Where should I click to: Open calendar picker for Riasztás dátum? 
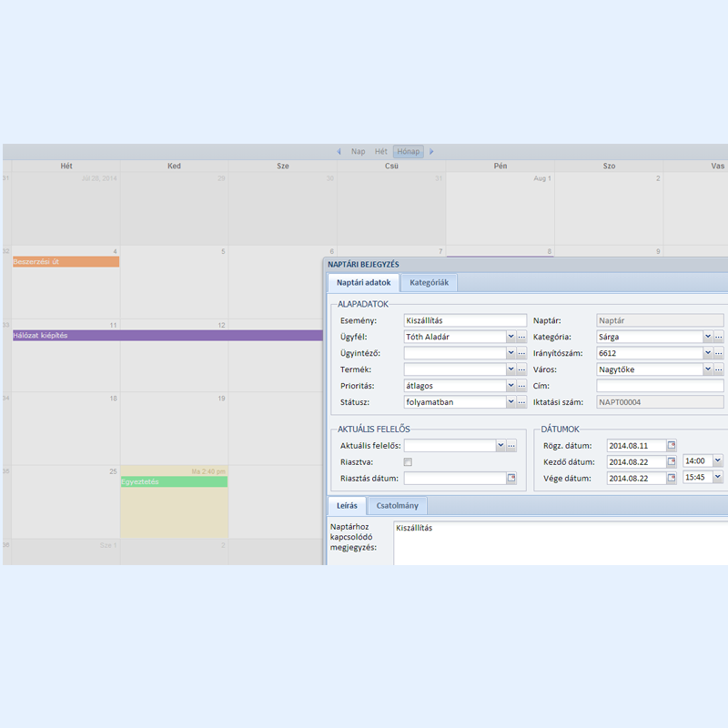click(511, 478)
